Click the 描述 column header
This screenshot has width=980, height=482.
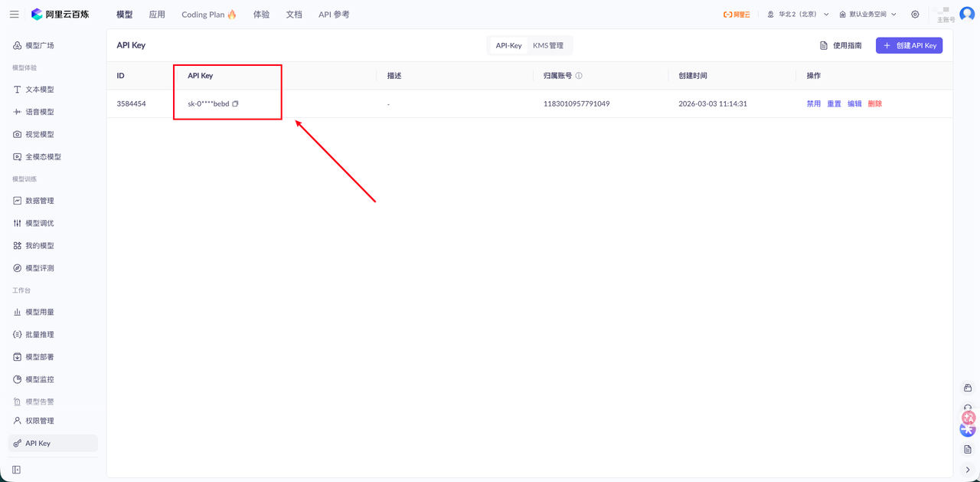pyautogui.click(x=394, y=76)
